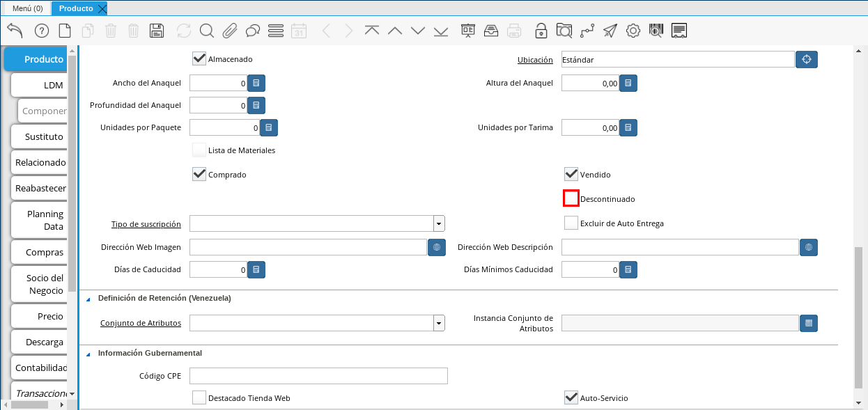Open attachments with the paperclip icon
Screen dimensions: 868x410
(x=230, y=31)
